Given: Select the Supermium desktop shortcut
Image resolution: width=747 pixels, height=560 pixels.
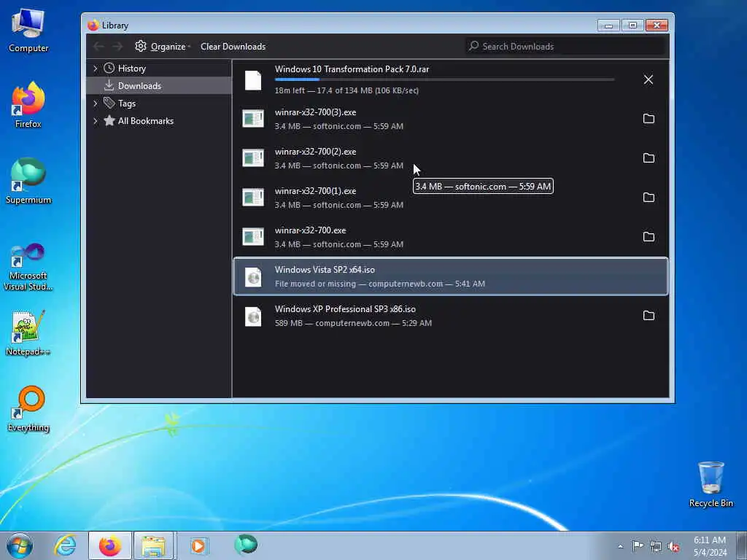Looking at the screenshot, I should (x=28, y=181).
